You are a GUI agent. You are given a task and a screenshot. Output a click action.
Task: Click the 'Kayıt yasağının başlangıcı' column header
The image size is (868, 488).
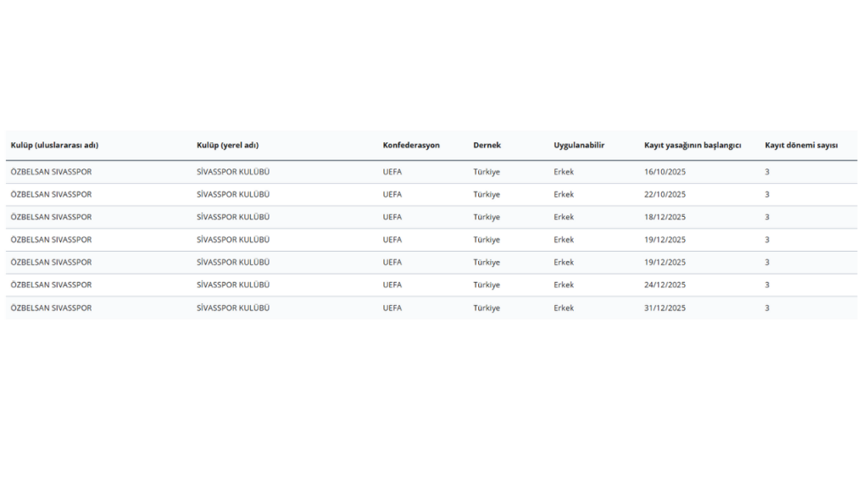tap(693, 145)
